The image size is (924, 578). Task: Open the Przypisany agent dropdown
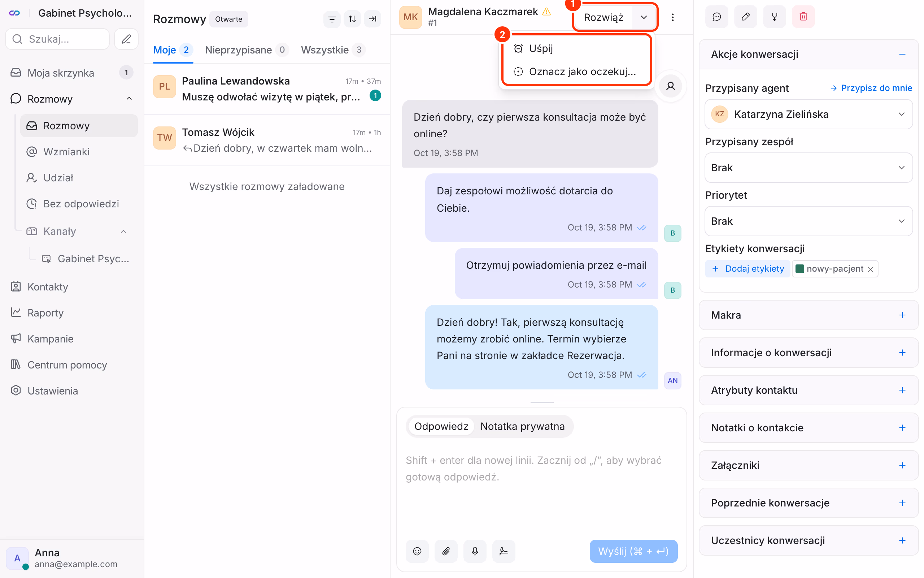coord(808,114)
